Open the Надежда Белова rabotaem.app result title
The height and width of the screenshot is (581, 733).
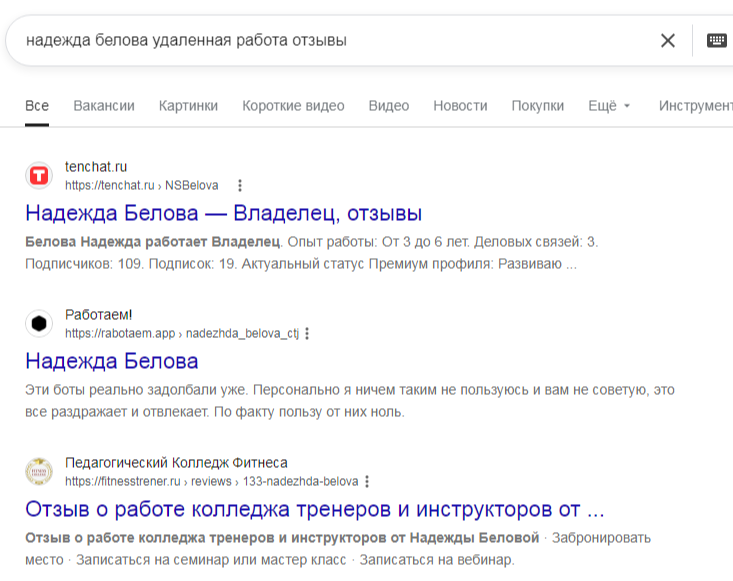click(x=112, y=361)
